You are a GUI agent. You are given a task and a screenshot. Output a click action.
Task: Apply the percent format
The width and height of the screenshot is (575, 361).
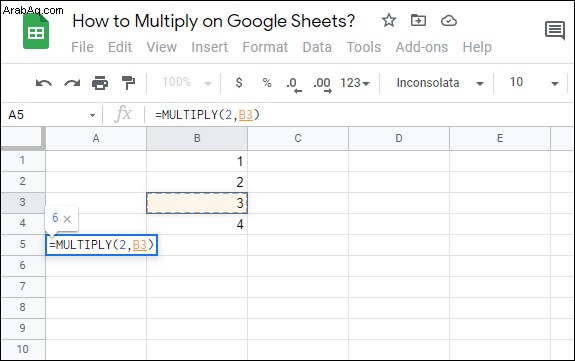point(267,83)
